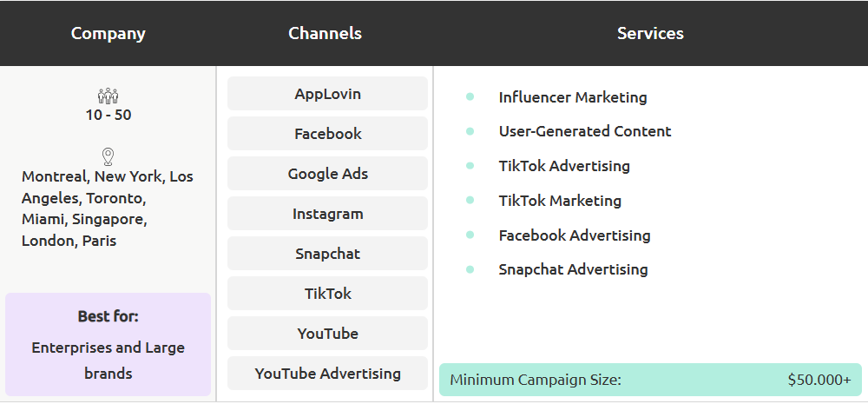This screenshot has width=868, height=404.
Task: Click the location pin icon
Action: [108, 156]
